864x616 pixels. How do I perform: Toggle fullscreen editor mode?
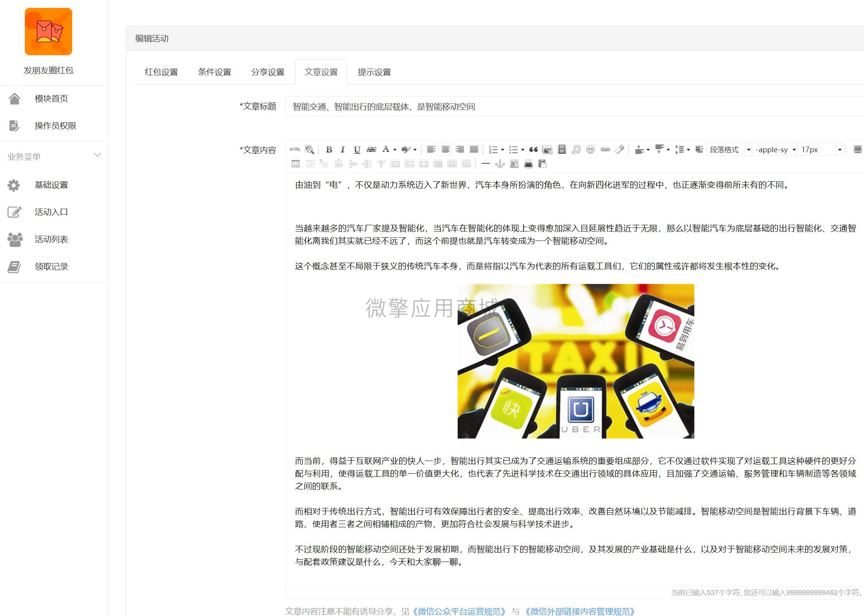coord(857,149)
